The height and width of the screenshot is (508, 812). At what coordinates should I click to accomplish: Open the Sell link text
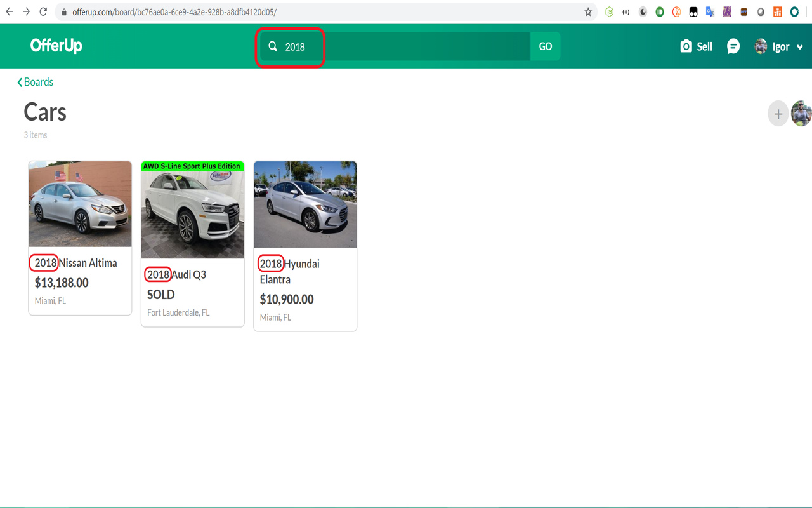(x=704, y=46)
